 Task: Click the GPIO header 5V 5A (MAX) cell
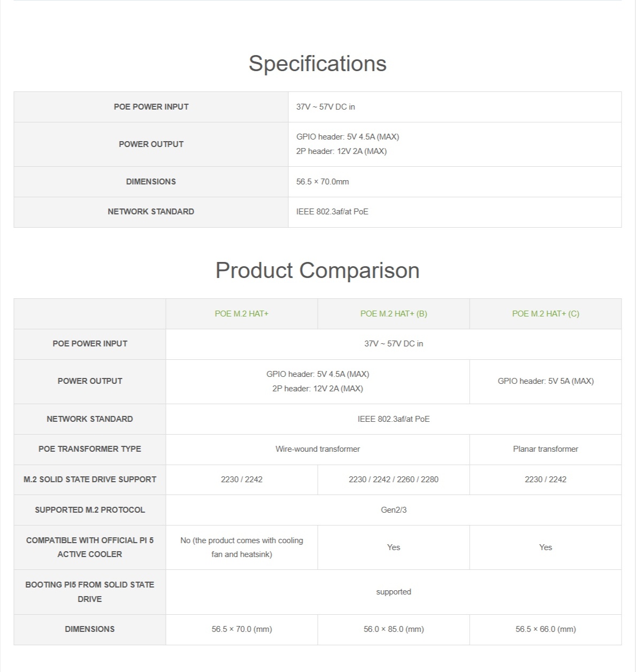click(545, 381)
